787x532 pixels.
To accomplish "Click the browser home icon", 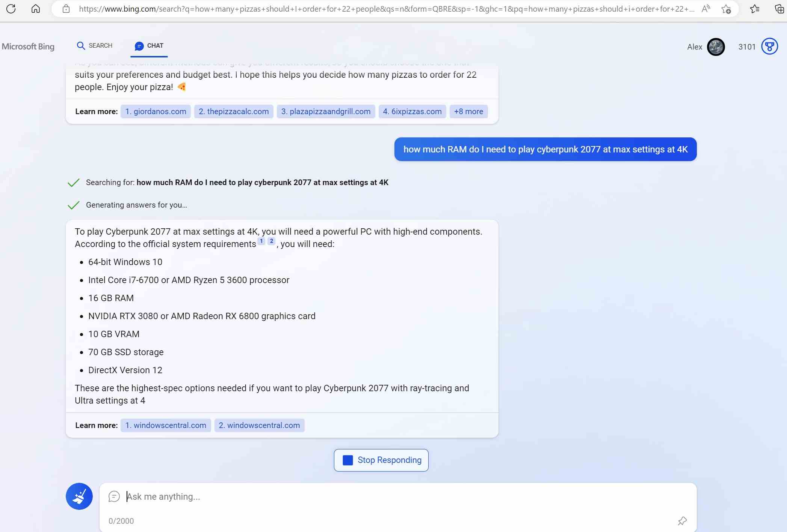I will [x=35, y=8].
